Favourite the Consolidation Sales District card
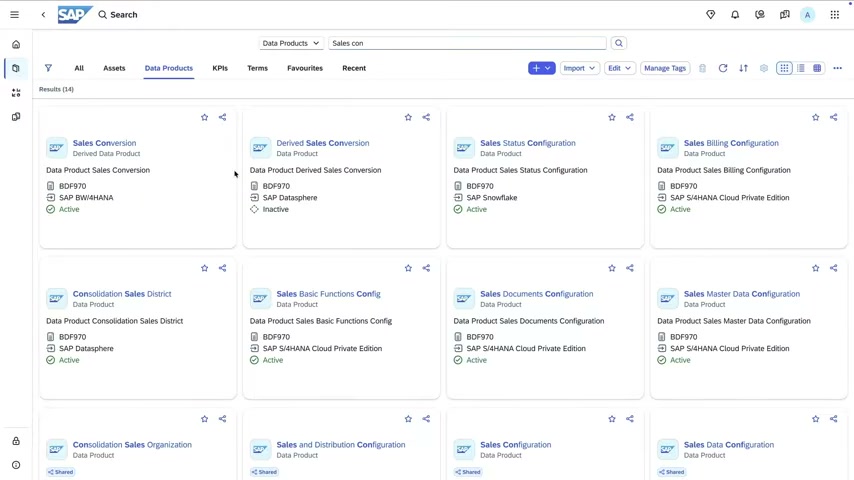This screenshot has height=480, width=854. [204, 268]
